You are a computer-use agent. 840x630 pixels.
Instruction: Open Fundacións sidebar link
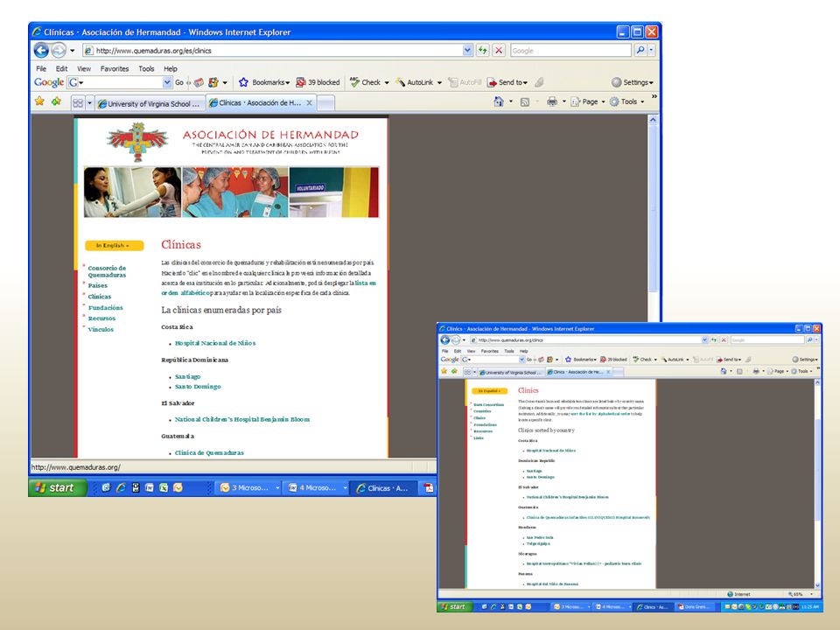(x=106, y=307)
